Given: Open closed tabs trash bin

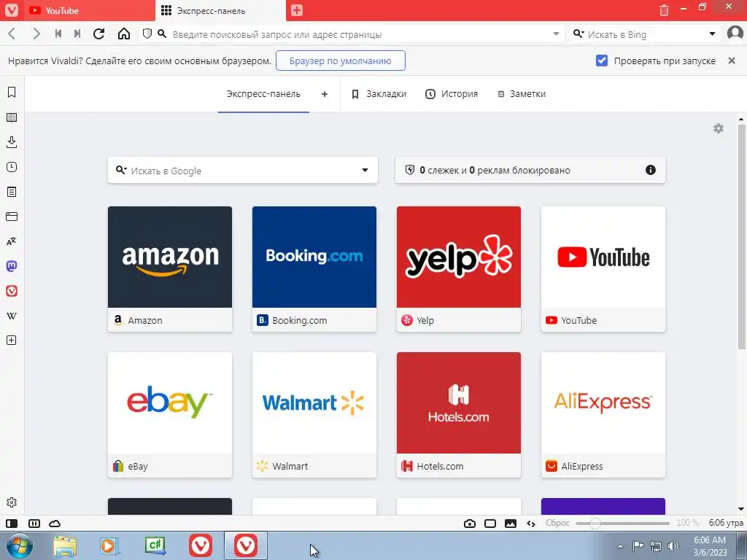Looking at the screenshot, I should pos(664,10).
